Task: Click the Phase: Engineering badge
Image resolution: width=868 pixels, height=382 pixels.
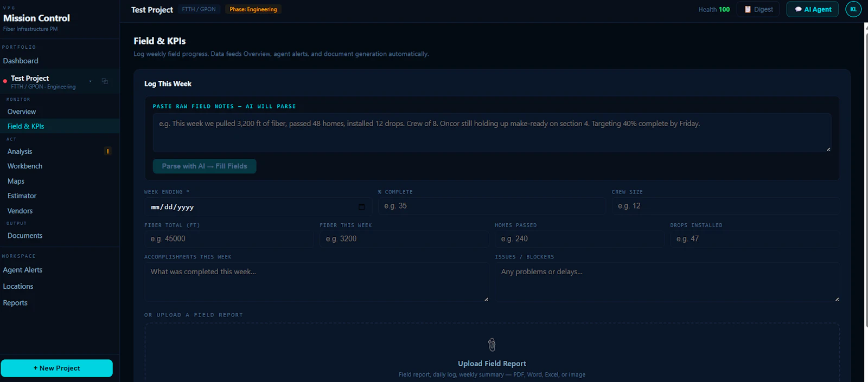Action: (253, 9)
